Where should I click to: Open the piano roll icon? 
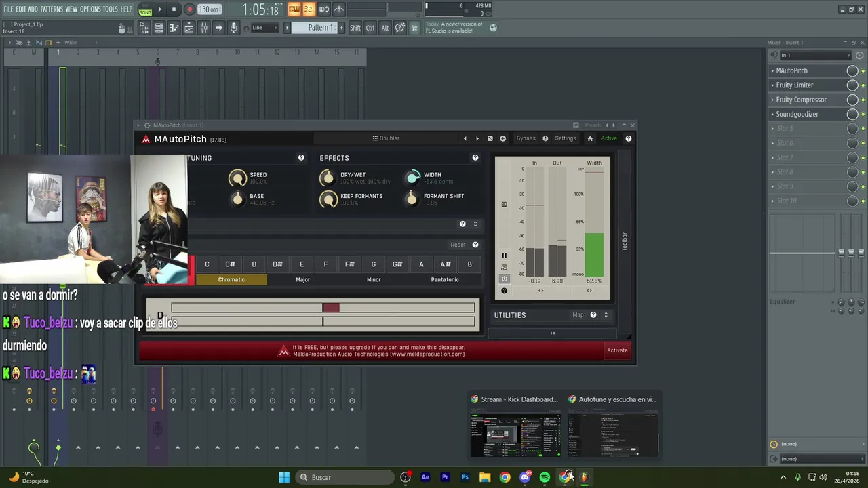[174, 28]
